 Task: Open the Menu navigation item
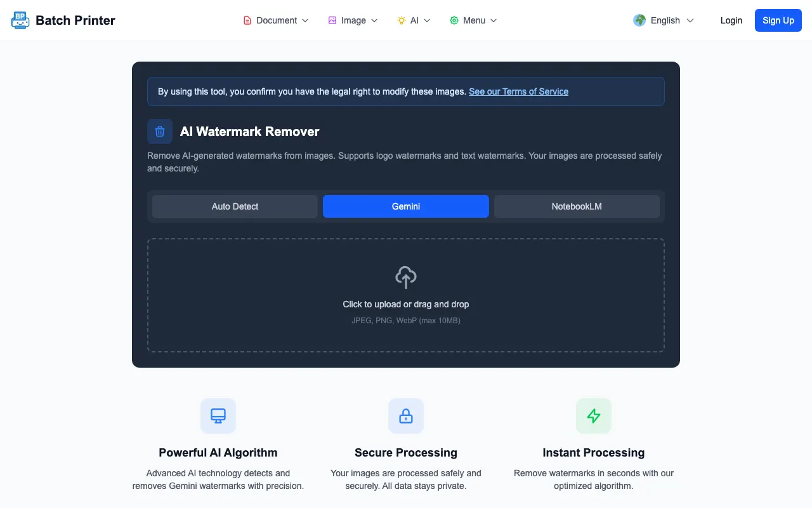[474, 20]
